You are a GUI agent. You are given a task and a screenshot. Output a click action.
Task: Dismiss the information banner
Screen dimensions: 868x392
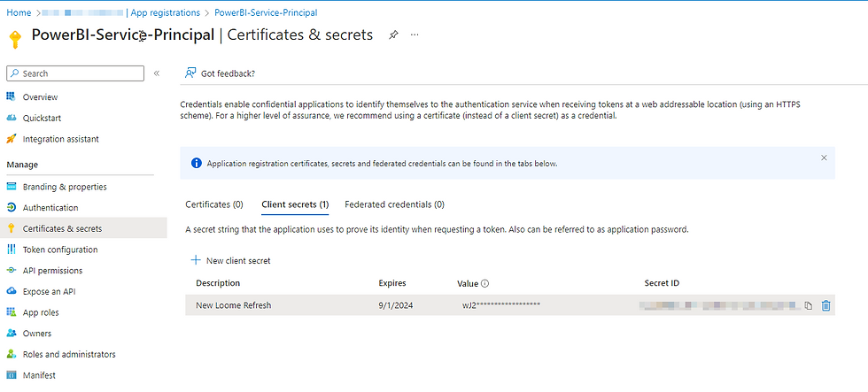[824, 158]
